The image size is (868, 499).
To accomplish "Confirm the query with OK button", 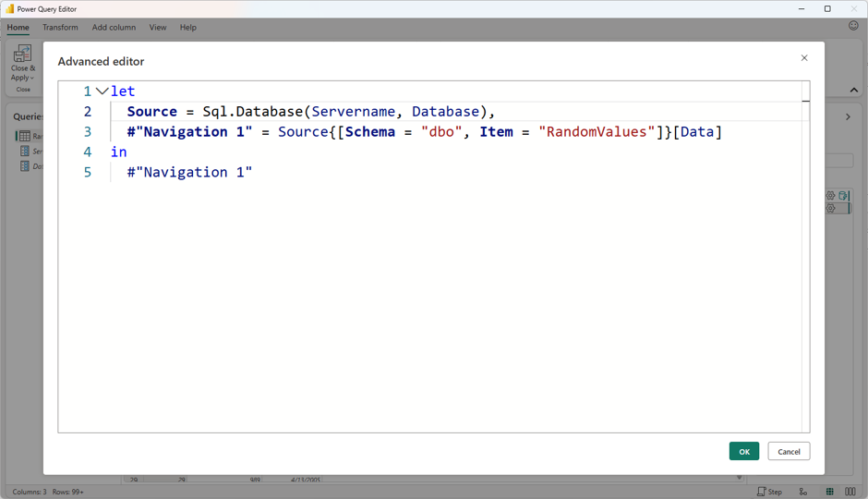I will point(744,451).
